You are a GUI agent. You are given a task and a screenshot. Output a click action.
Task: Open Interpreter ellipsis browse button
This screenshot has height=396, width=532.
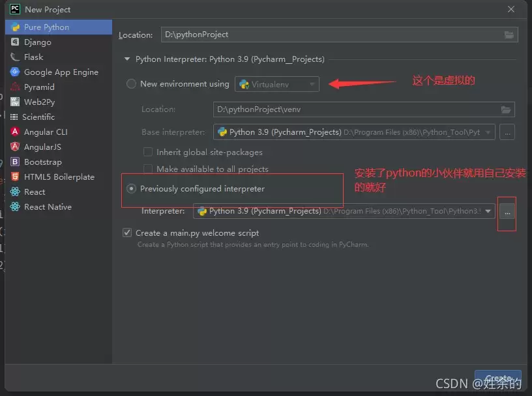(507, 212)
